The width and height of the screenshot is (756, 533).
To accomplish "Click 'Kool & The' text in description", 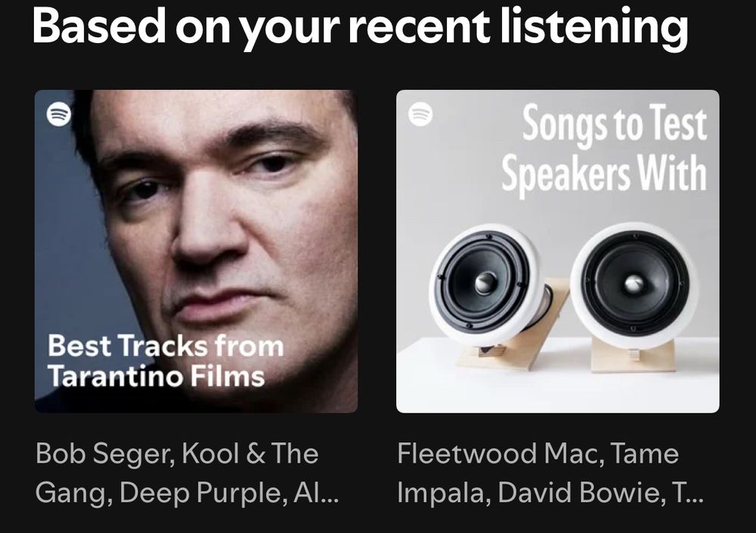I will (x=250, y=454).
